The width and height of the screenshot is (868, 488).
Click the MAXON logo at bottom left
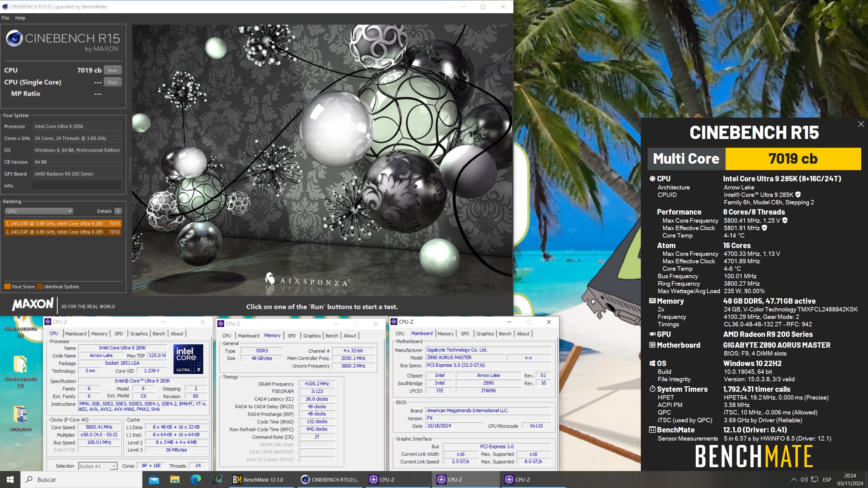tap(33, 304)
